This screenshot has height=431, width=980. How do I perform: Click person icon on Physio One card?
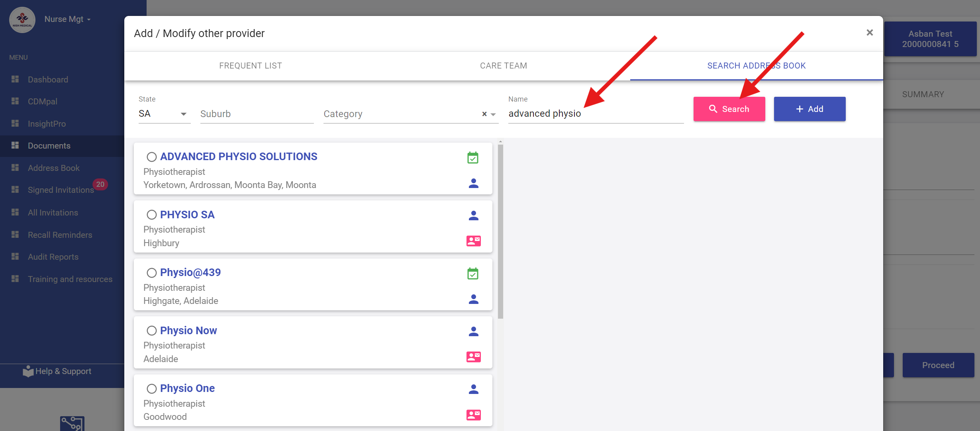(474, 389)
